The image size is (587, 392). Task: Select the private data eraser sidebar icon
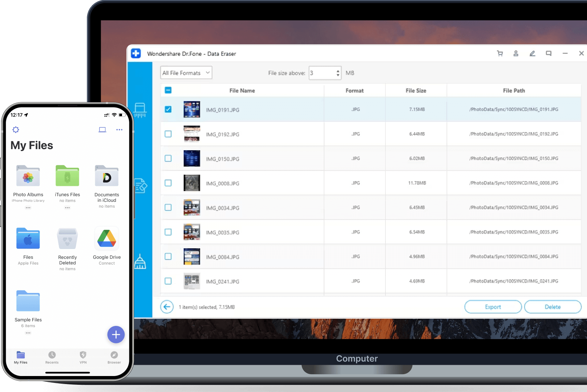point(140,185)
